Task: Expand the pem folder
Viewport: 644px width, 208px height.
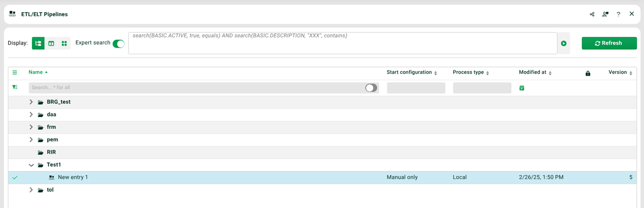Action: click(31, 140)
